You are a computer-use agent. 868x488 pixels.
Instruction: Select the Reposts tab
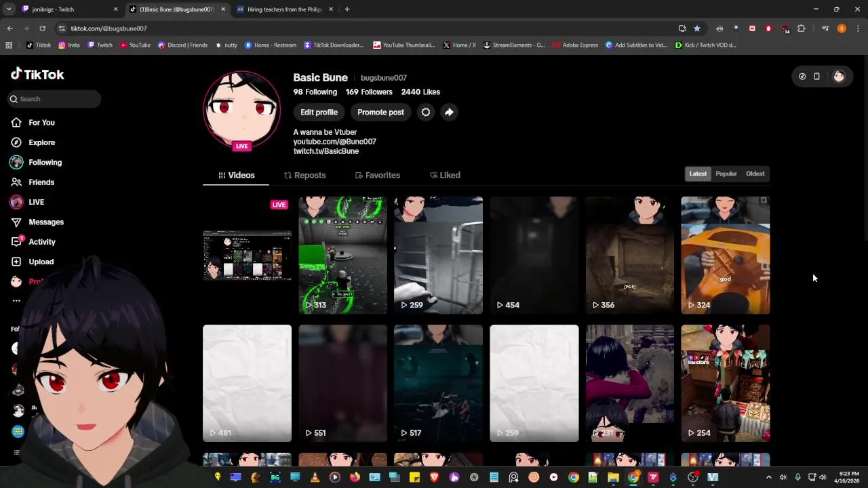coord(304,176)
